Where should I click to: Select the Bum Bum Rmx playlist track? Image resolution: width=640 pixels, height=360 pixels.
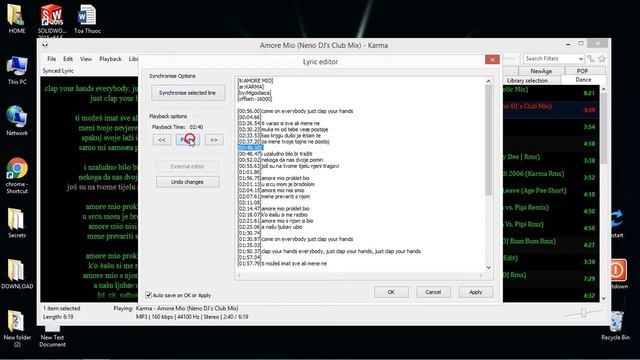pyautogui.click(x=551, y=244)
